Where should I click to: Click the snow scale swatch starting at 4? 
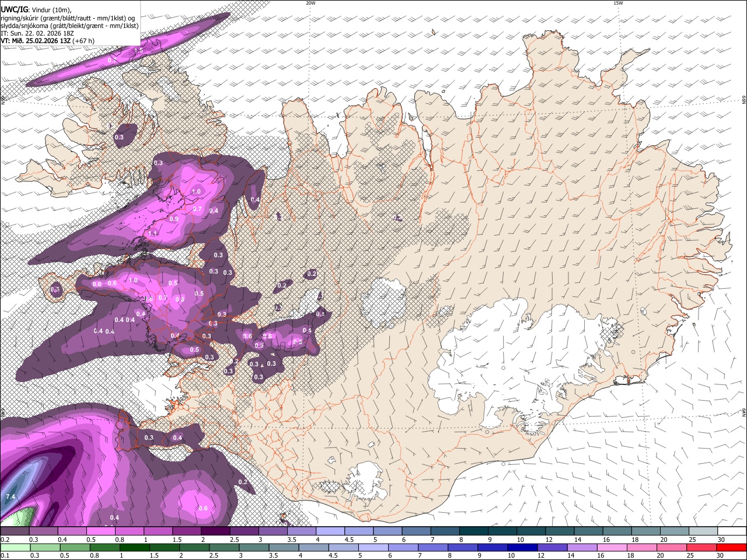pyautogui.click(x=330, y=531)
